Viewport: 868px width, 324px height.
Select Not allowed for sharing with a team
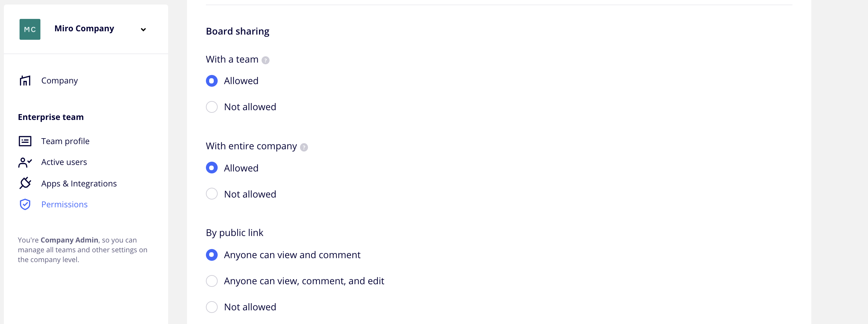coord(211,107)
